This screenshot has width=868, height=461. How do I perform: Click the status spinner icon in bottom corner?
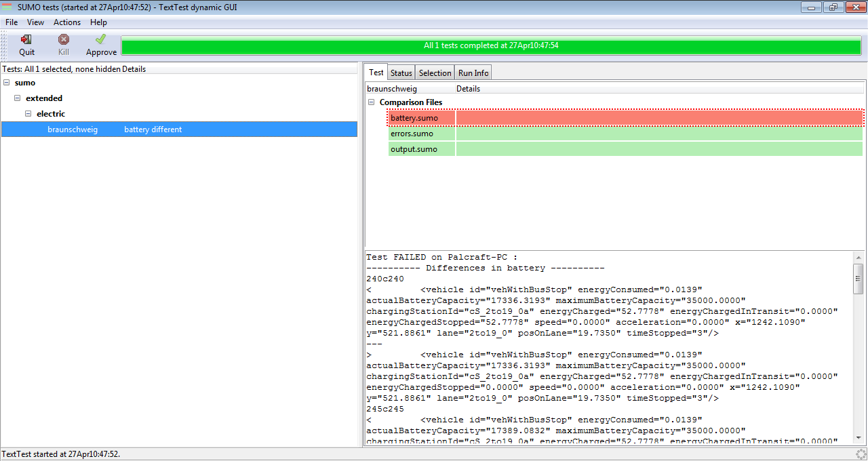(x=861, y=454)
